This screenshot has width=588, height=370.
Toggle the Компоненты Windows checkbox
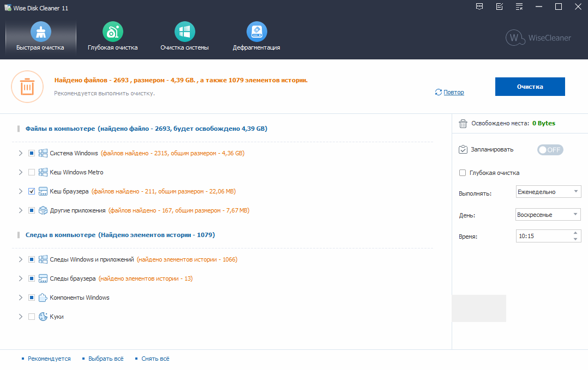click(32, 298)
